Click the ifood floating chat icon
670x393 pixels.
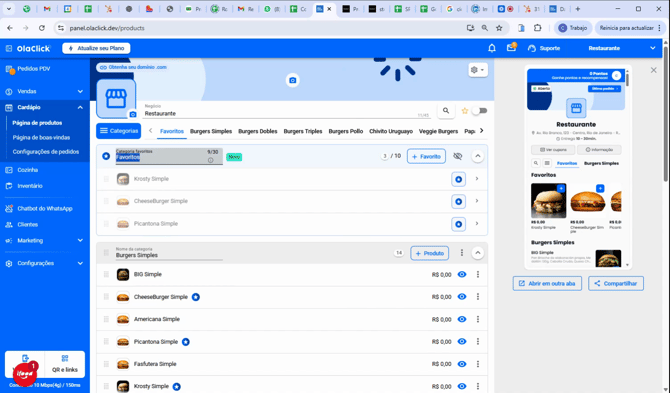click(x=25, y=374)
